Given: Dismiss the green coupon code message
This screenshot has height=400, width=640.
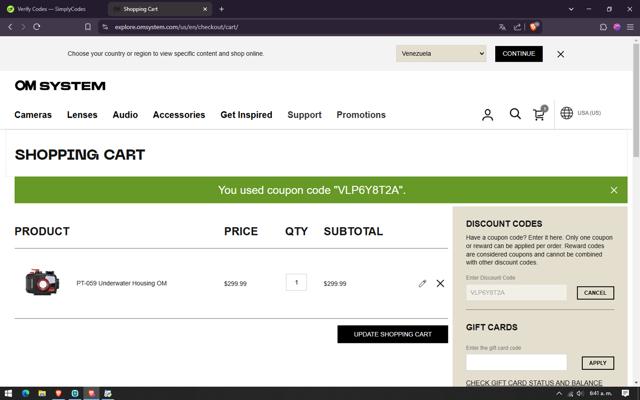Looking at the screenshot, I should point(613,190).
